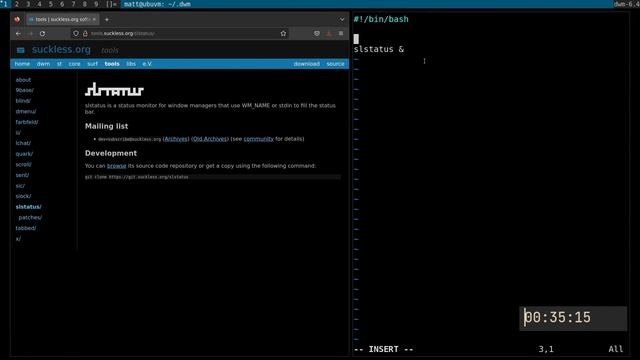Switch to dwm tag 5

[51, 4]
